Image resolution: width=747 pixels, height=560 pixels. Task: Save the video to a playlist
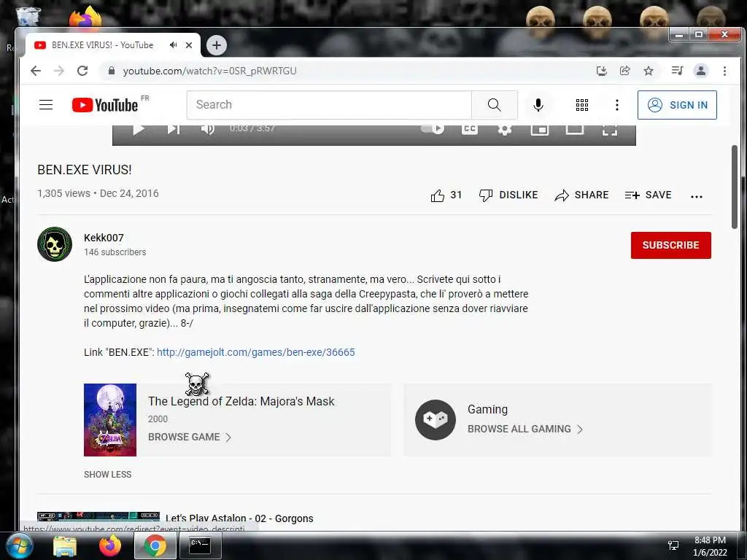(648, 195)
